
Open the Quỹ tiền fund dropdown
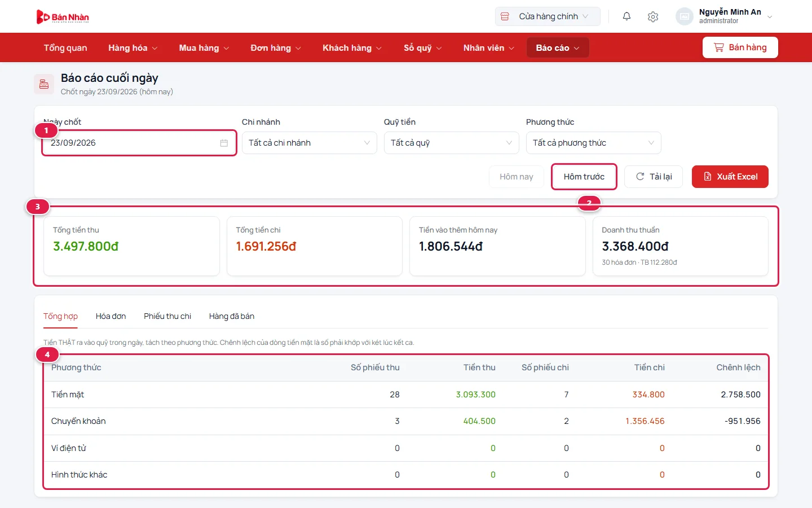(x=452, y=143)
